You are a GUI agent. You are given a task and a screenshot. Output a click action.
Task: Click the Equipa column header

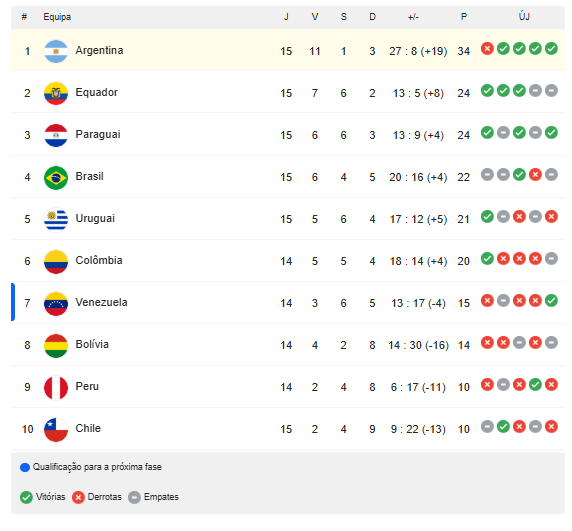point(57,17)
